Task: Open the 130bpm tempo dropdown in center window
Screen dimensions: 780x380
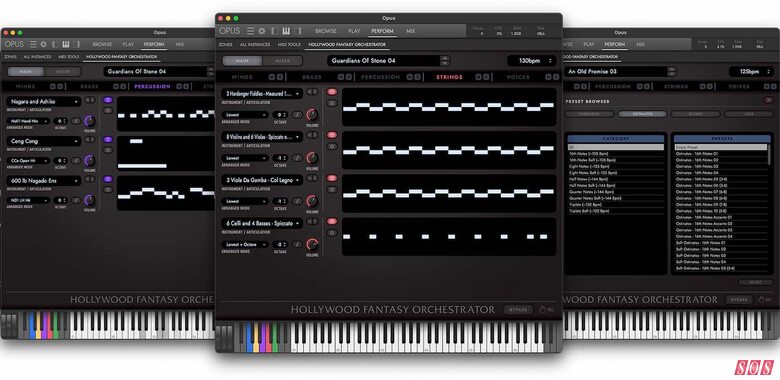Action: [x=532, y=61]
